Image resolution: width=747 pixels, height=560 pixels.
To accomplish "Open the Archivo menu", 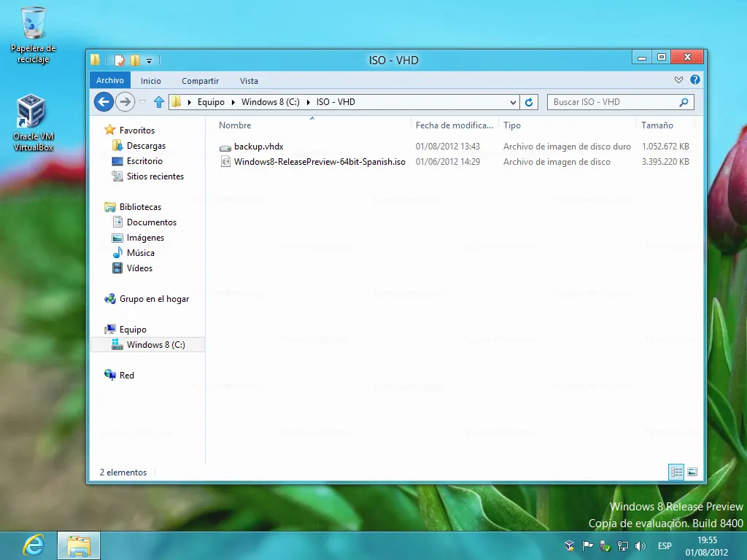I will tap(110, 80).
